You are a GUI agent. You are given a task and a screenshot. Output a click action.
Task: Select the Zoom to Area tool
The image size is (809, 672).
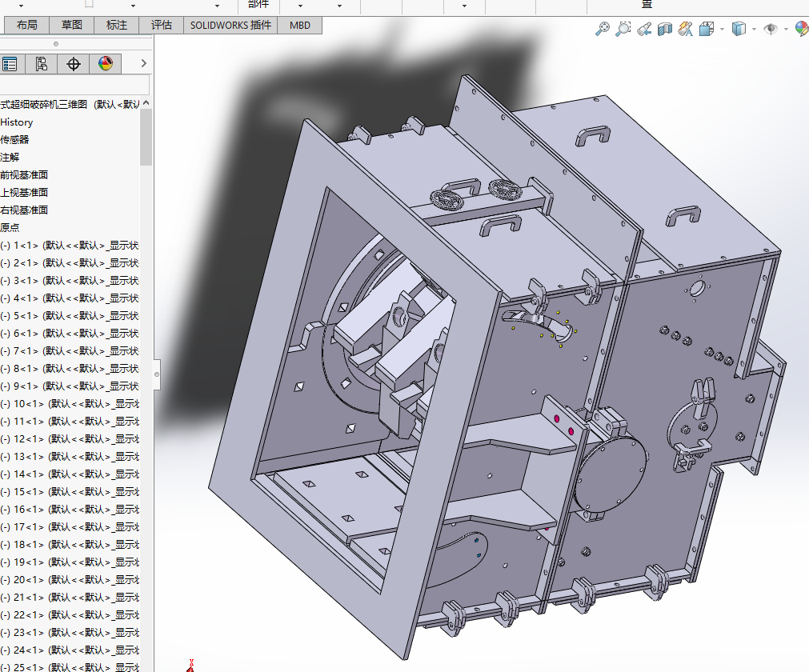623,29
